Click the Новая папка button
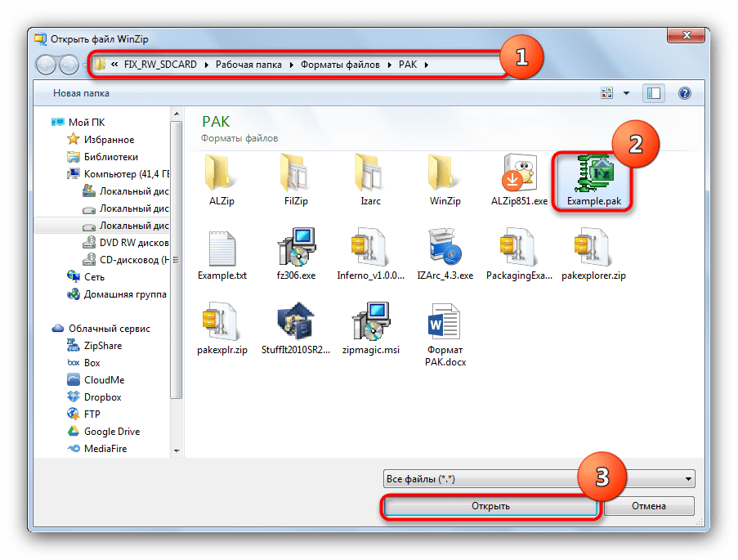The height and width of the screenshot is (560, 738). (81, 93)
